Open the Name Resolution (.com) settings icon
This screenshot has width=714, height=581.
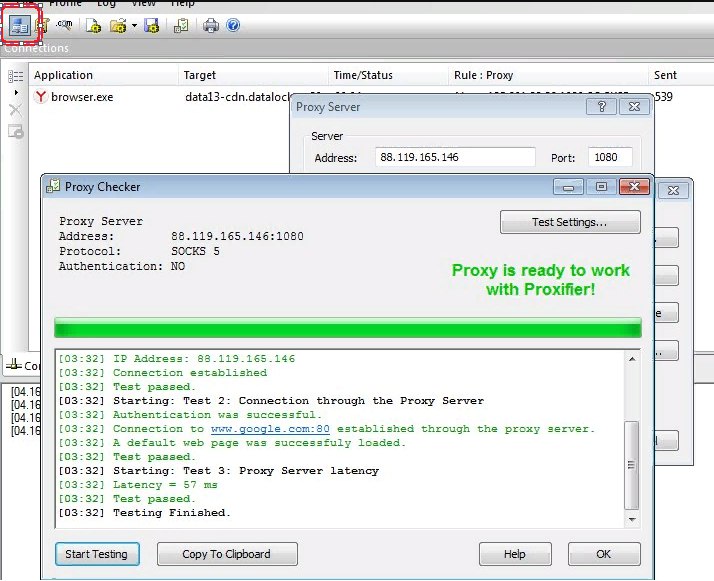64,25
